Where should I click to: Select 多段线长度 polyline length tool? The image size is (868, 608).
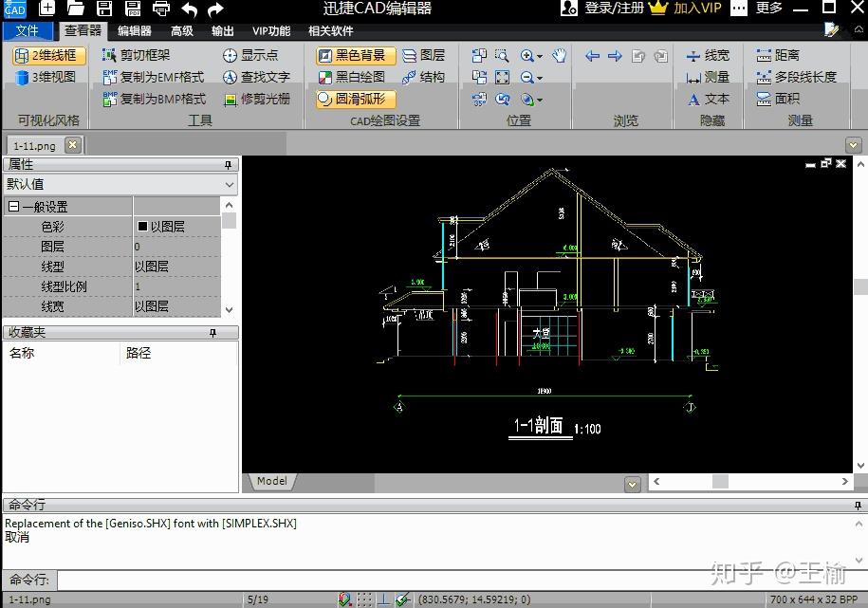(x=796, y=77)
